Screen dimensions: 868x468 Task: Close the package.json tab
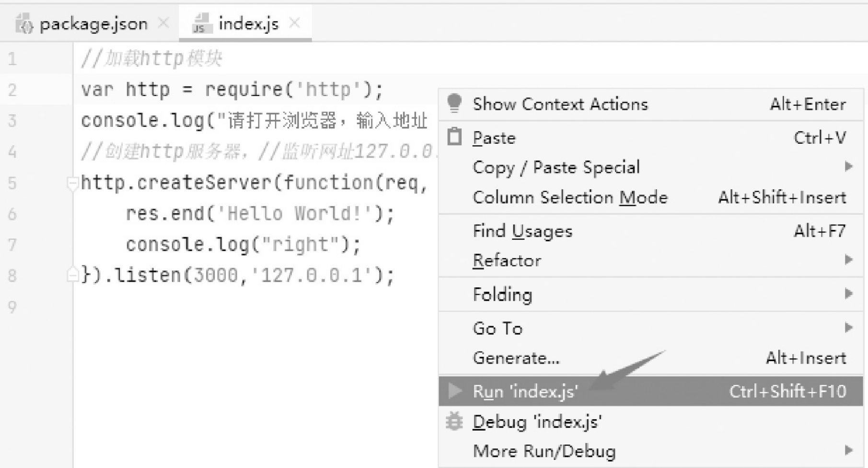coord(163,23)
